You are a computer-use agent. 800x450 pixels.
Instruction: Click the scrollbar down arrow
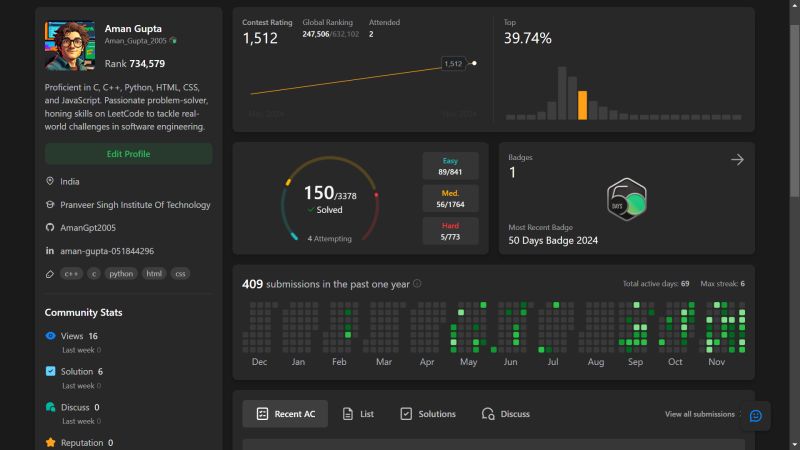pos(794,445)
